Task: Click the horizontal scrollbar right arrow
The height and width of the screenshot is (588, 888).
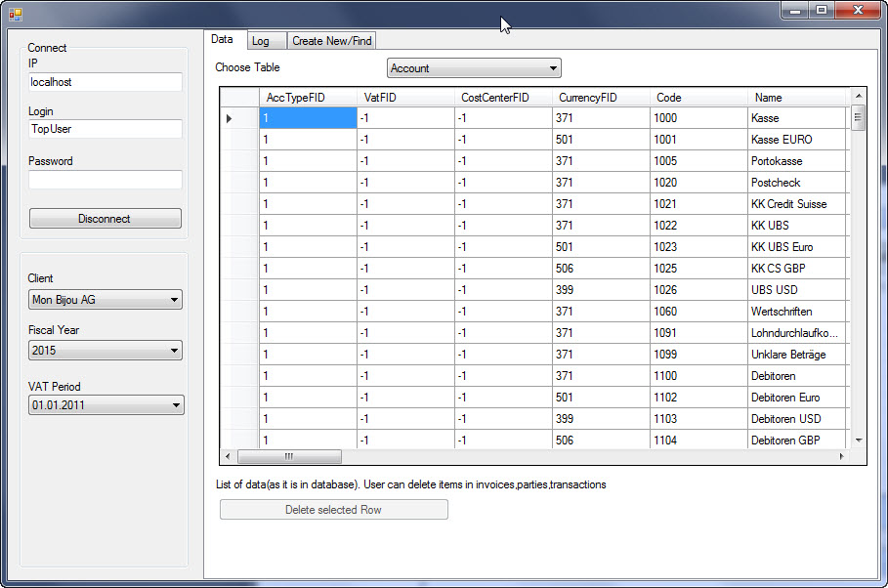Action: pos(842,457)
